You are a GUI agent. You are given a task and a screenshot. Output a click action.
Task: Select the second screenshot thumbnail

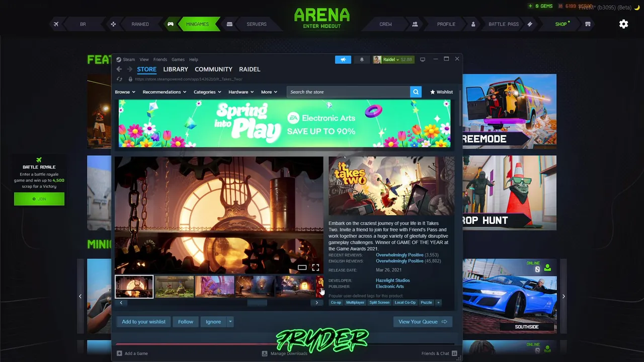click(x=175, y=287)
